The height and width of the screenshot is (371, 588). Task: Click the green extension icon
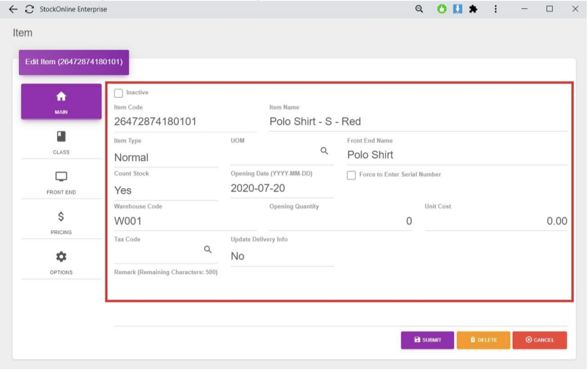pyautogui.click(x=442, y=9)
